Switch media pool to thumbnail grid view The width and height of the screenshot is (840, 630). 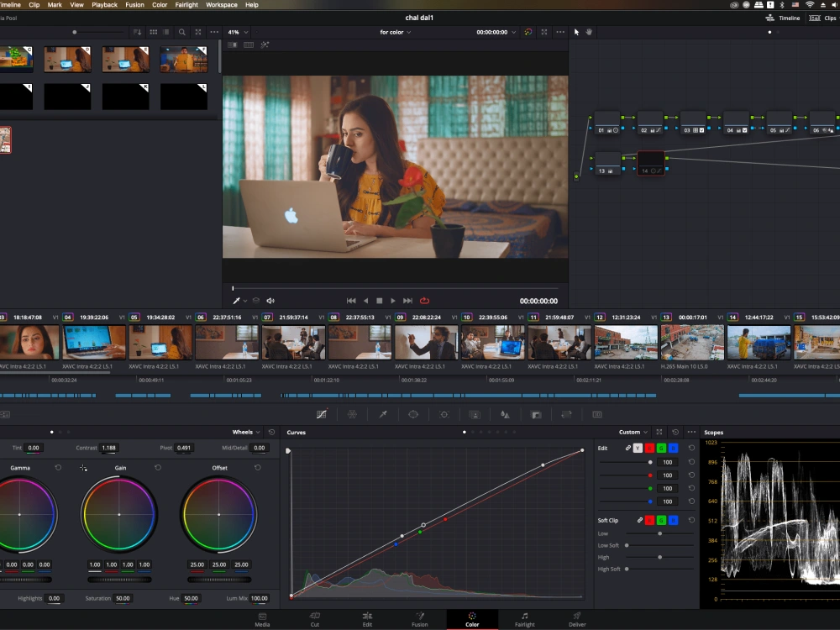[x=153, y=32]
